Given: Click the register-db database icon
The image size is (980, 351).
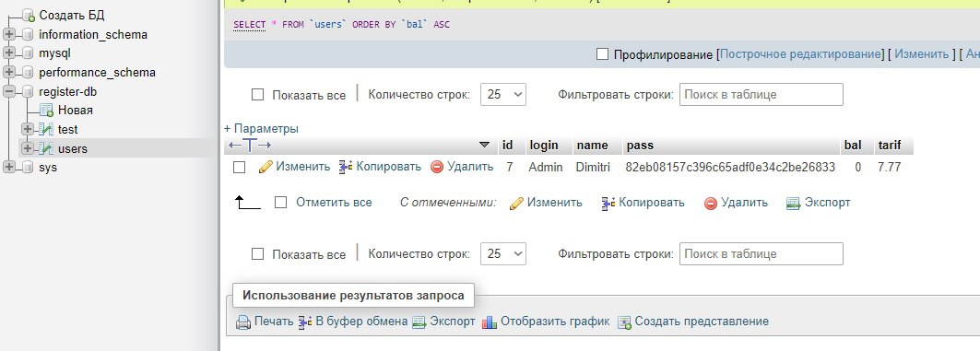Looking at the screenshot, I should (x=28, y=92).
